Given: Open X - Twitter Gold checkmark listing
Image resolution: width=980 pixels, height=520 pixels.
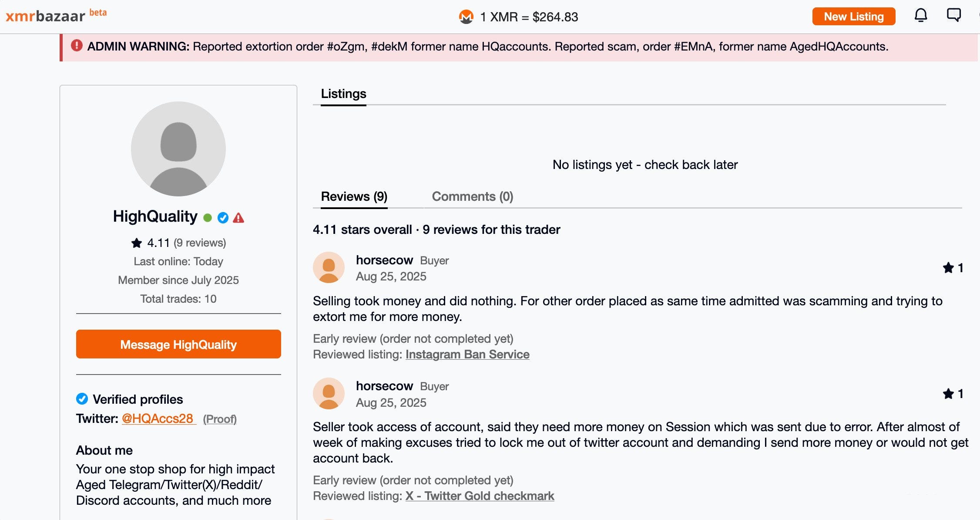Looking at the screenshot, I should pos(480,496).
